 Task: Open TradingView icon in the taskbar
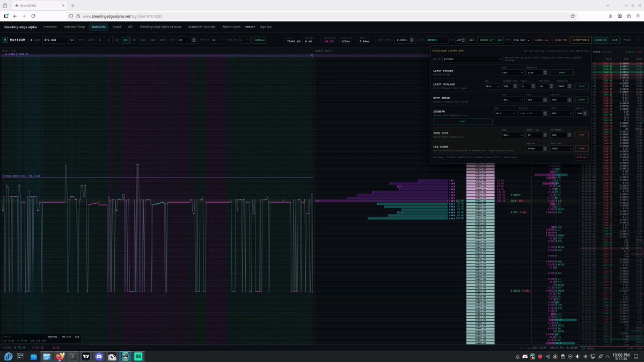pyautogui.click(x=86, y=357)
